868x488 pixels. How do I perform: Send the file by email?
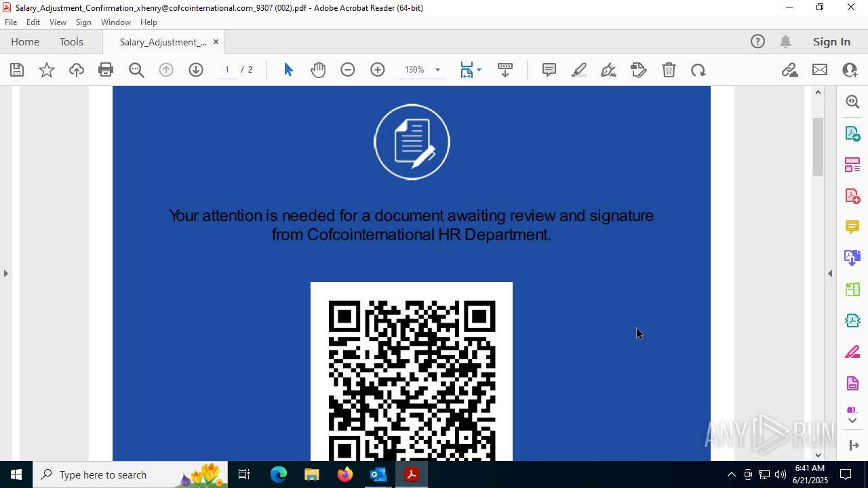[820, 70]
